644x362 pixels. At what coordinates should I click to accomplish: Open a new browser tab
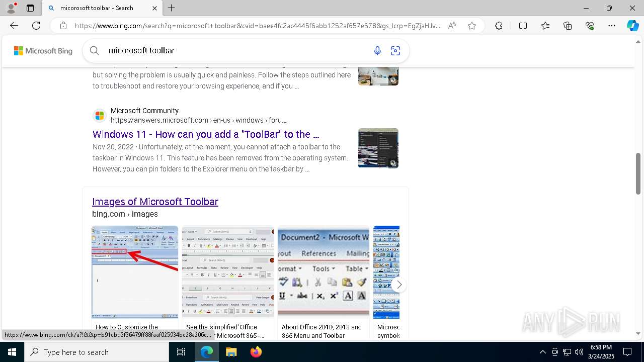pos(172,8)
